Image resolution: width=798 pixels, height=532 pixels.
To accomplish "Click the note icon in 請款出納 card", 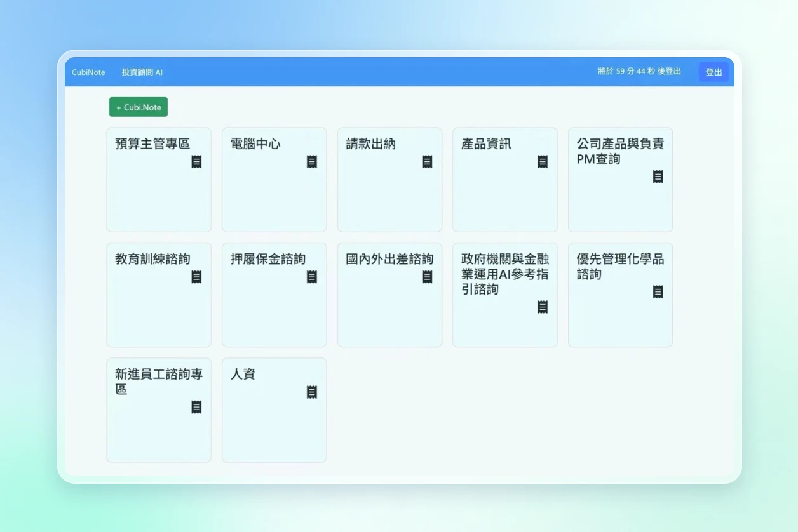I will point(427,162).
